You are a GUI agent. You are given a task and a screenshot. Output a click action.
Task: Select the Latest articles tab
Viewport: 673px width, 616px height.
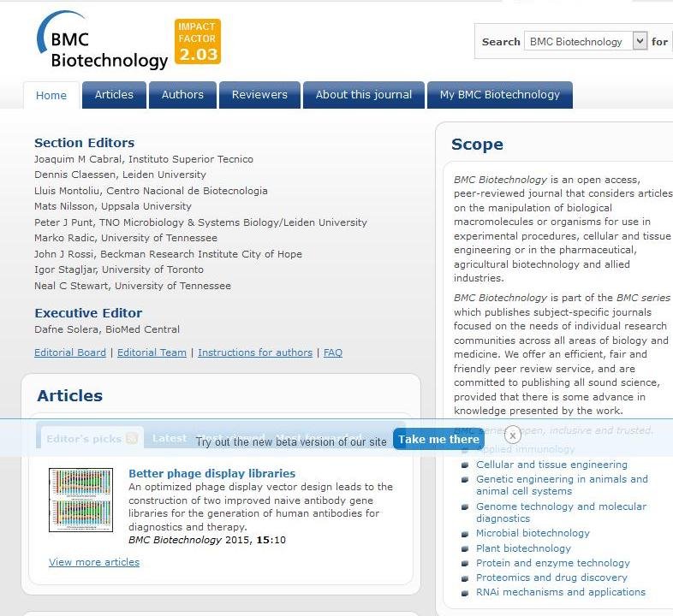(x=170, y=438)
